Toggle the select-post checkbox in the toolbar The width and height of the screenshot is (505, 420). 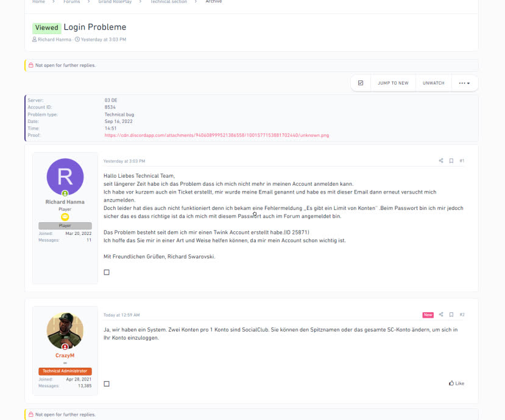tap(362, 83)
